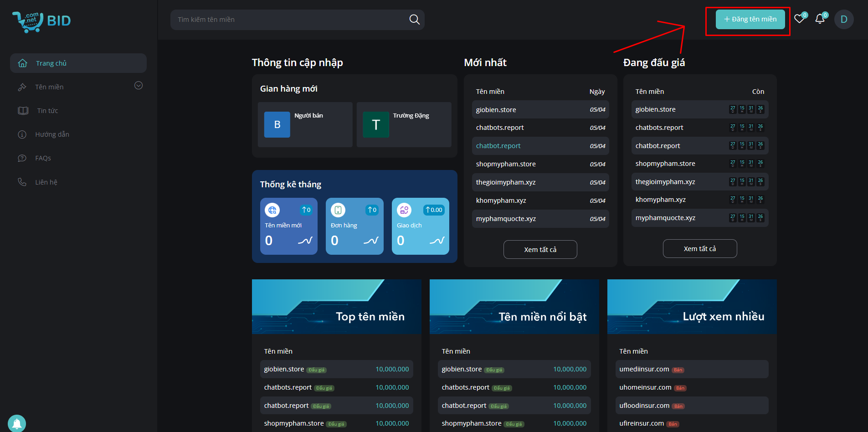The height and width of the screenshot is (432, 868).
Task: Click the BID shopping cart logo
Action: [41, 21]
